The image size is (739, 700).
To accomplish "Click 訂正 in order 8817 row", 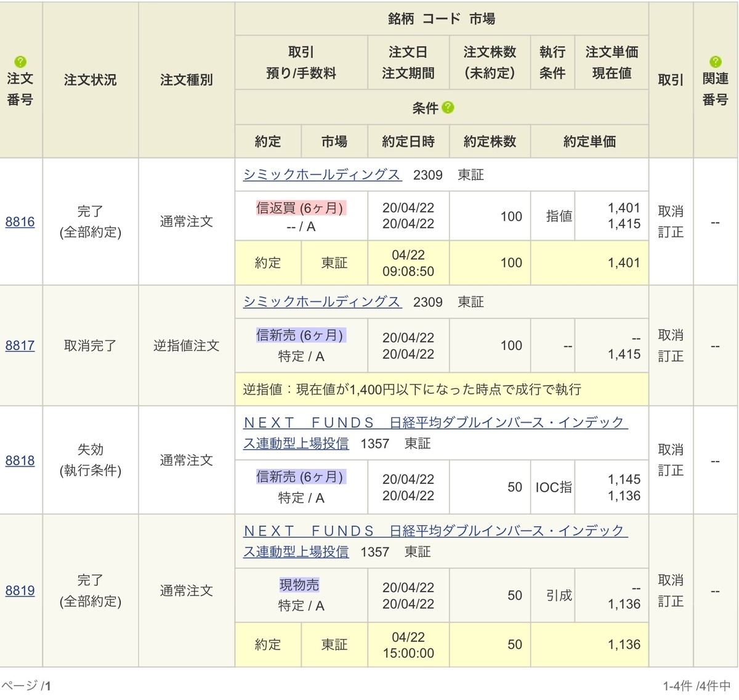I will pos(671,356).
